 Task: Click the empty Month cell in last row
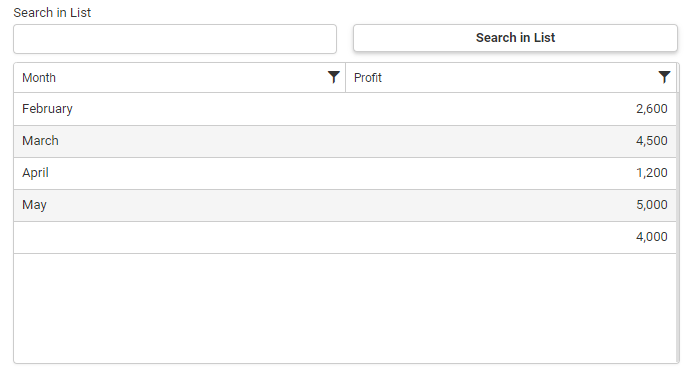[x=180, y=238]
